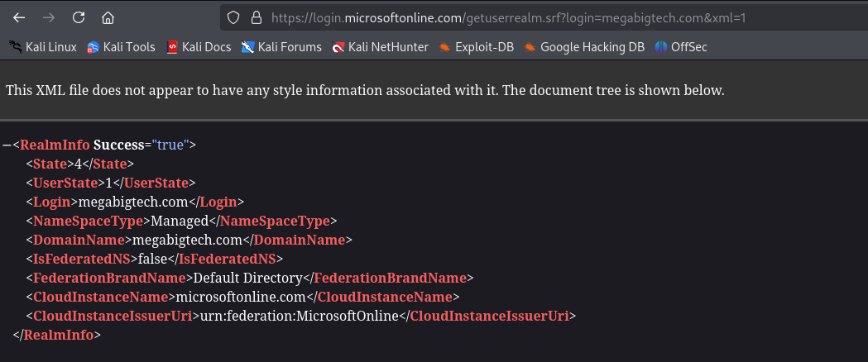View site info via padlock icon

pos(257,18)
